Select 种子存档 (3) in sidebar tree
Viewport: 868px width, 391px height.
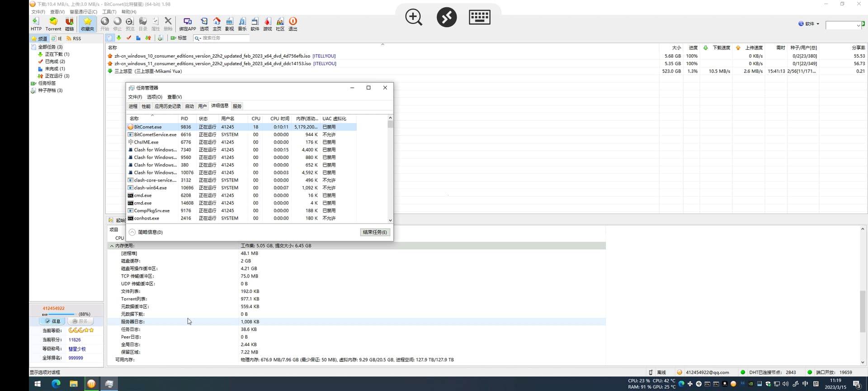point(47,91)
